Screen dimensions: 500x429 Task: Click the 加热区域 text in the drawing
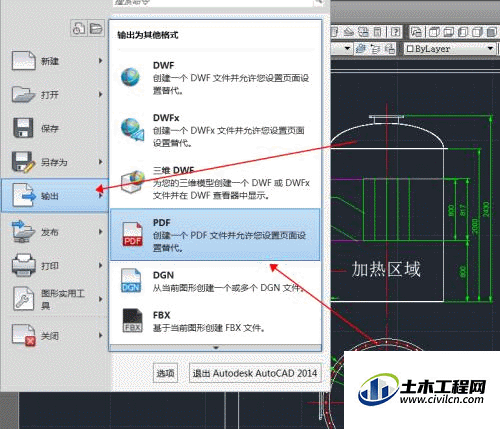(x=386, y=269)
